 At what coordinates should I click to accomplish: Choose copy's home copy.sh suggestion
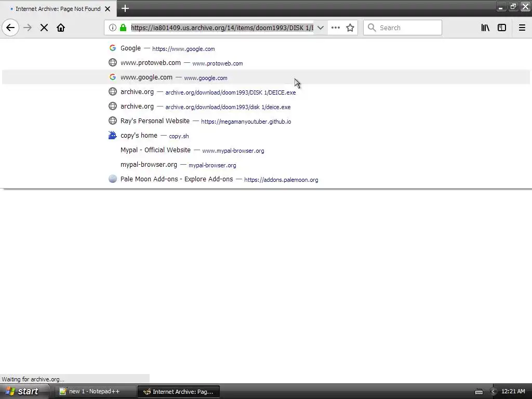tap(266, 136)
